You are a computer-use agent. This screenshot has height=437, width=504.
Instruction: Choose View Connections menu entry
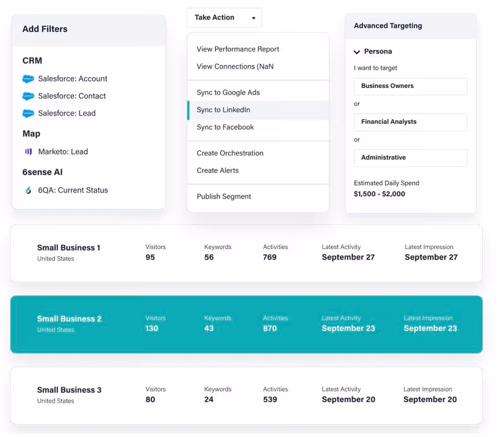235,66
